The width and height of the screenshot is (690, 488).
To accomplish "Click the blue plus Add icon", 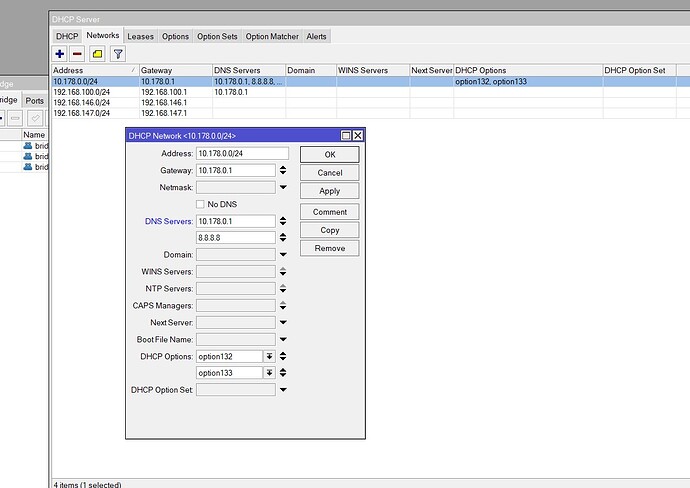I will 61,54.
